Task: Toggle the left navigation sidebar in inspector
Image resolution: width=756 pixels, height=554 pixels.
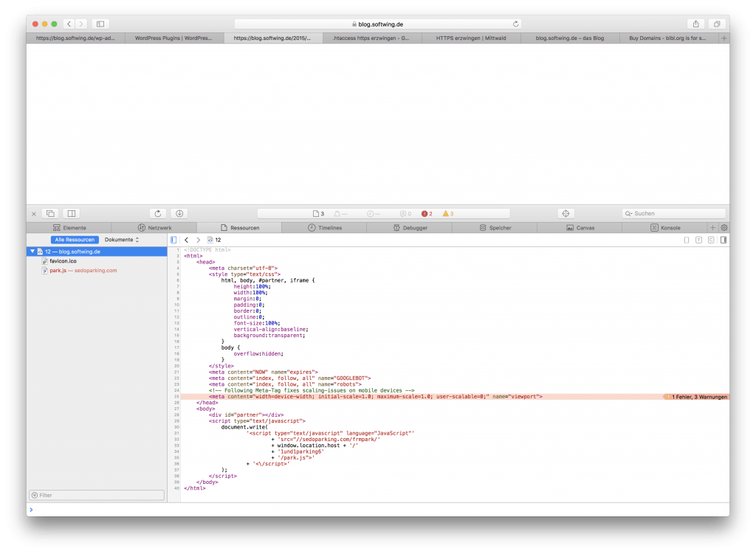Action: (x=173, y=240)
